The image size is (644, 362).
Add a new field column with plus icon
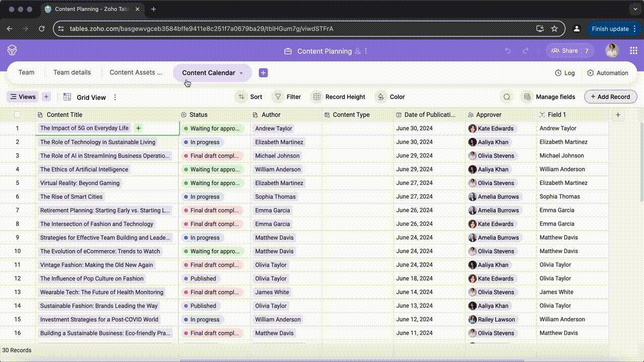coord(618,115)
